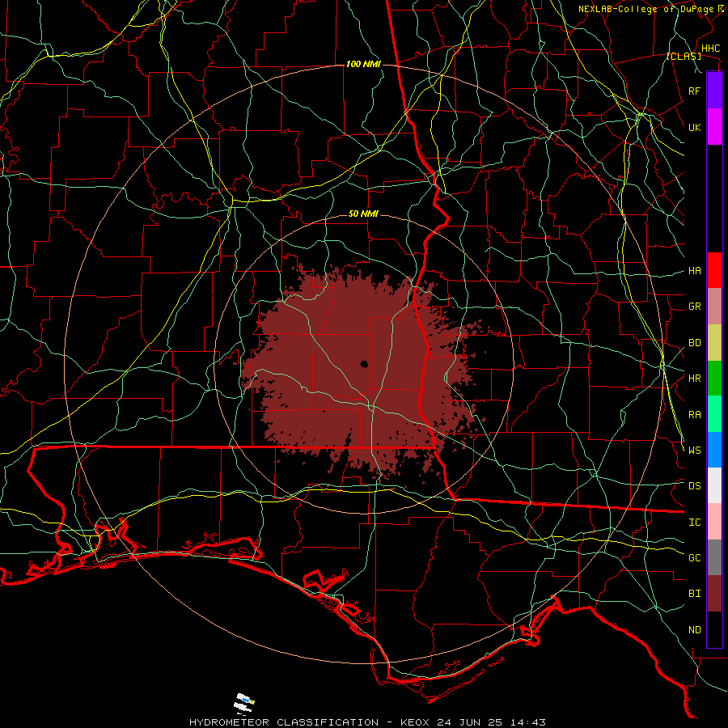Click the '50 NMI' range ring label
Screen dimensions: 728x728
pyautogui.click(x=363, y=214)
